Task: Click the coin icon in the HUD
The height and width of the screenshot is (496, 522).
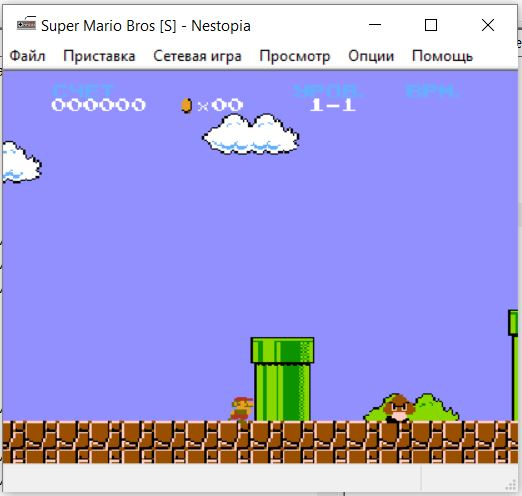Action: 186,105
